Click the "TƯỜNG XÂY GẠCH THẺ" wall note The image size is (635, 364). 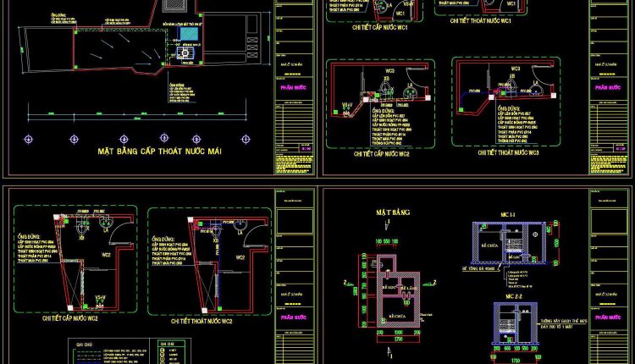[564, 321]
